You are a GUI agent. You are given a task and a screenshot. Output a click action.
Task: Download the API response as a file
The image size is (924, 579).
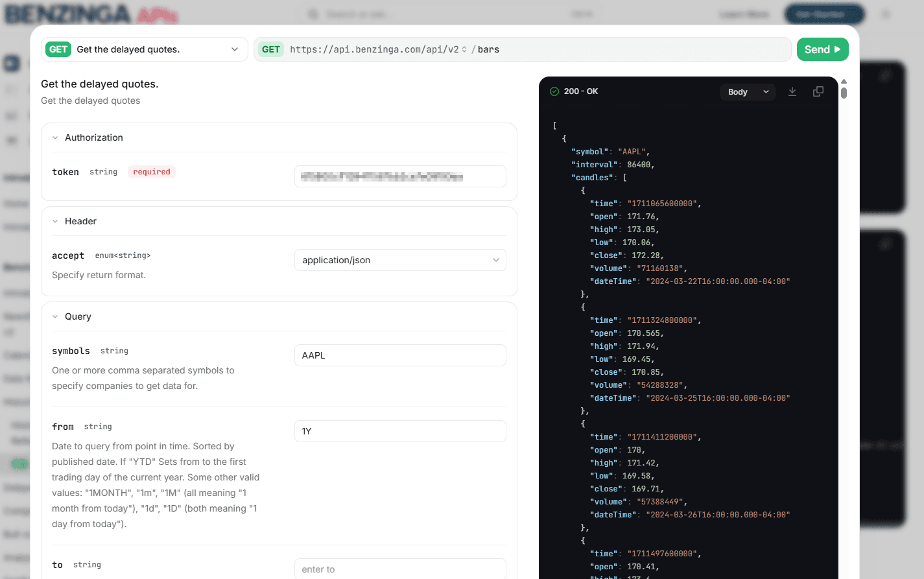[792, 91]
